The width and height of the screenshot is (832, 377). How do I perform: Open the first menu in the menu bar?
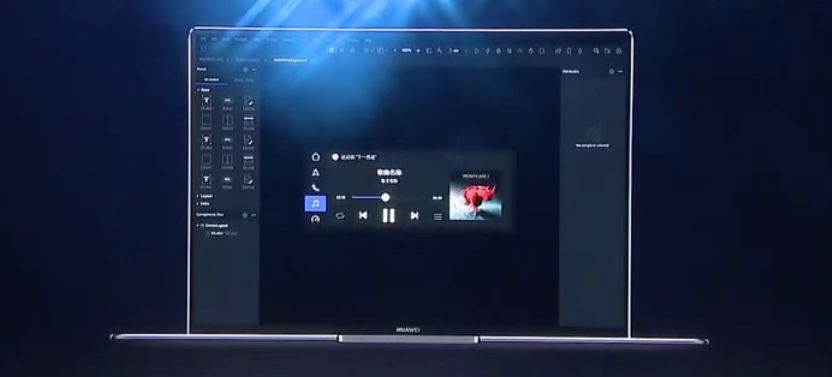point(203,39)
